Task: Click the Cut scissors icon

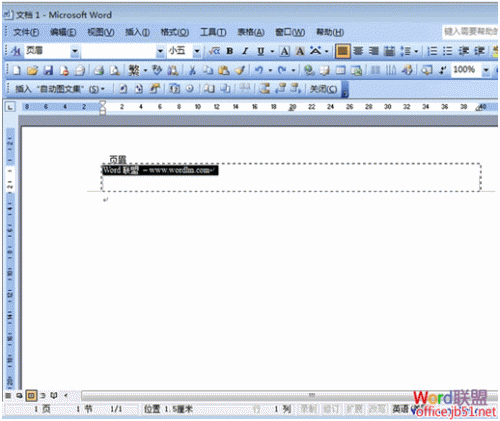Action: 192,70
